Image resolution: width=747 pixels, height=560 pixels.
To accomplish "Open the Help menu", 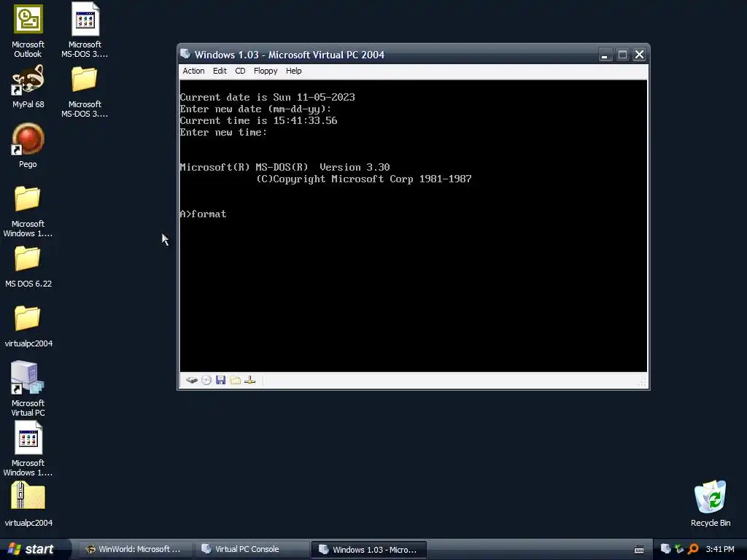I will click(x=293, y=71).
